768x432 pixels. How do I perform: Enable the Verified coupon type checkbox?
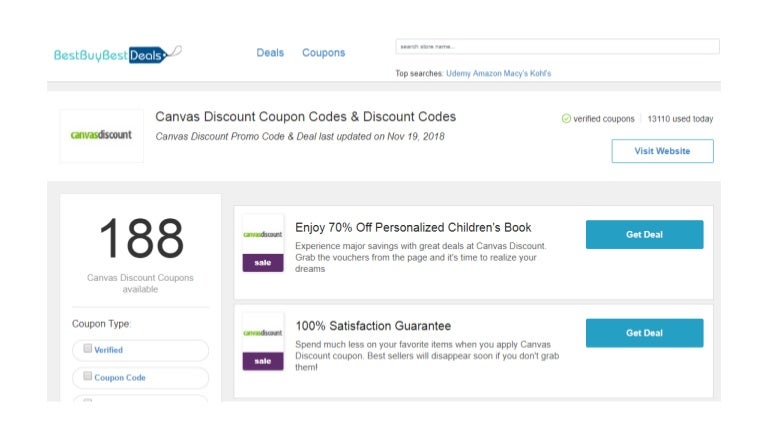coord(88,349)
